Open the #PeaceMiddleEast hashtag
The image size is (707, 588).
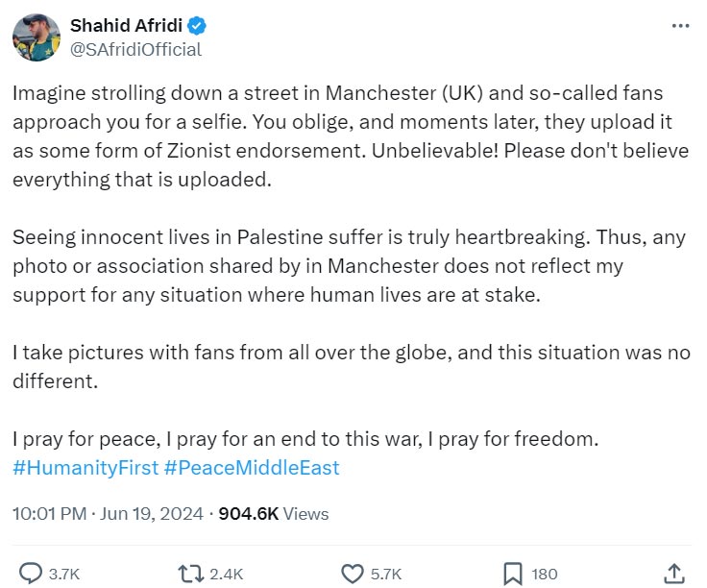(252, 468)
